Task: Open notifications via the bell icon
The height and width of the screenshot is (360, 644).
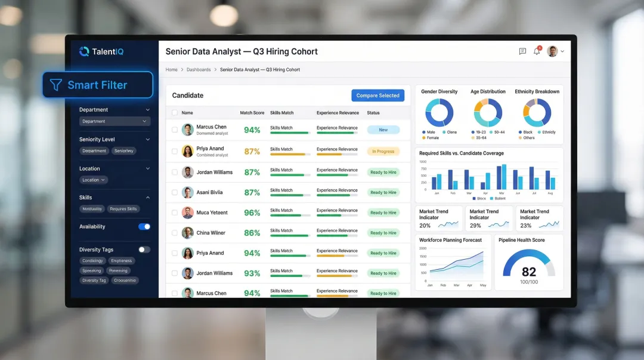Action: (x=536, y=51)
